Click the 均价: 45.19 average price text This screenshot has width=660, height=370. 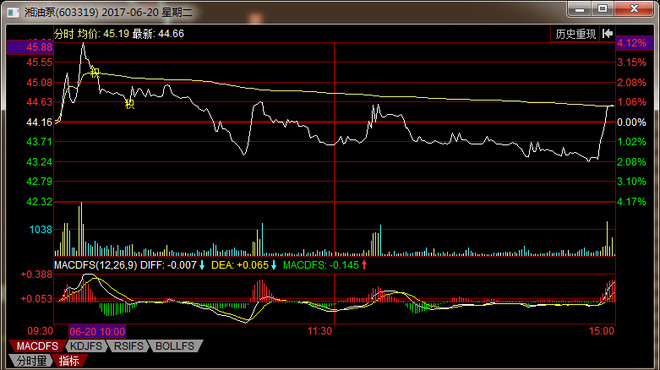[x=104, y=34]
